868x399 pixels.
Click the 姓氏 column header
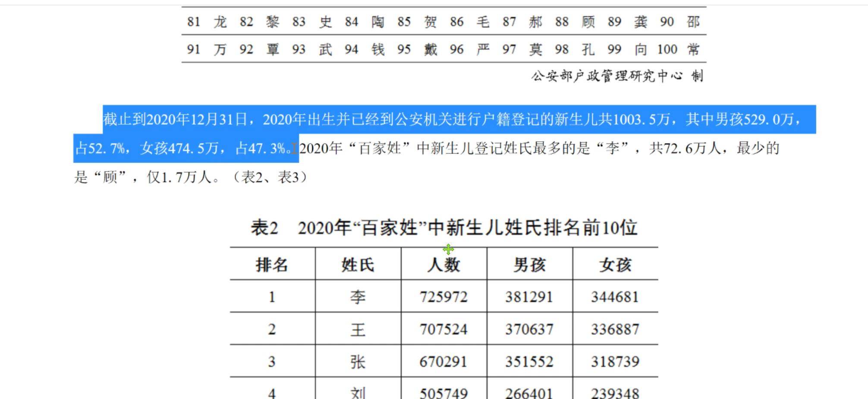pyautogui.click(x=358, y=265)
